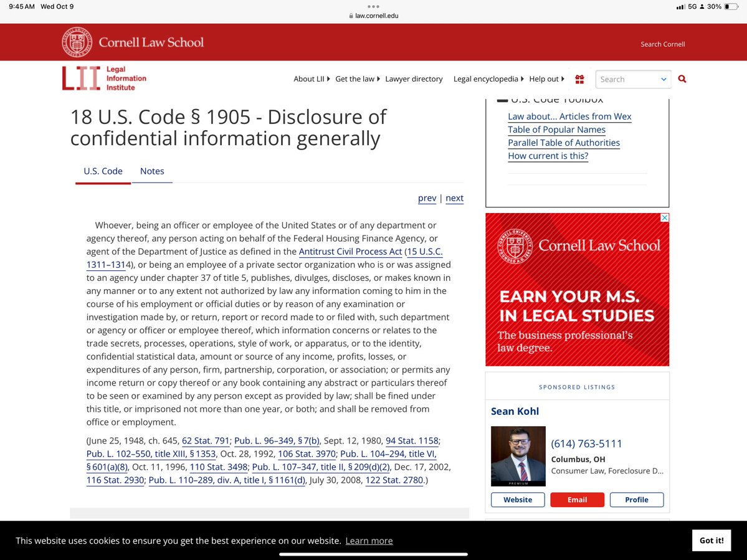
Task: Click the LII Legal Information Institute logo
Action: point(104,78)
